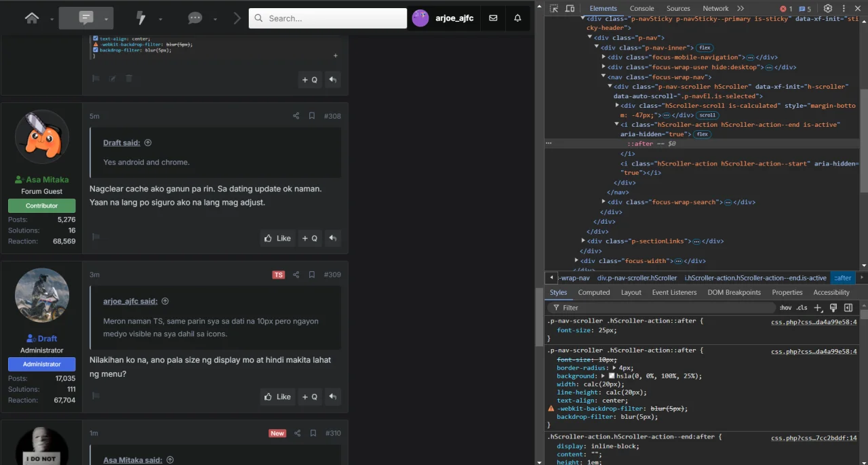Open the hsla background color swatch
The width and height of the screenshot is (868, 465).
pos(611,376)
